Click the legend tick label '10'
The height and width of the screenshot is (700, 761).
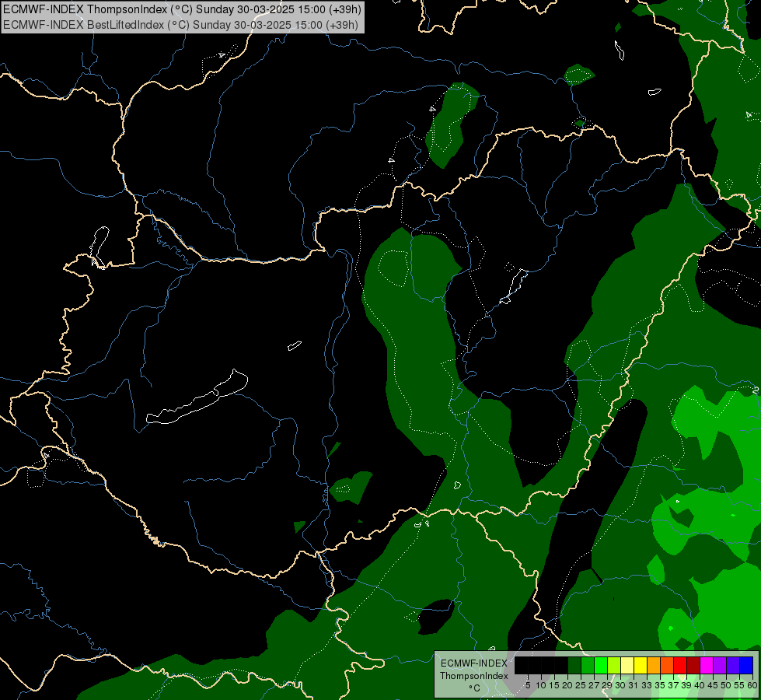541,685
